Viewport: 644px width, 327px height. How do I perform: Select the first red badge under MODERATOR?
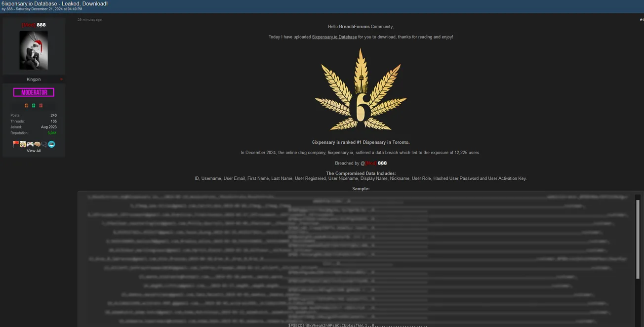tap(26, 105)
